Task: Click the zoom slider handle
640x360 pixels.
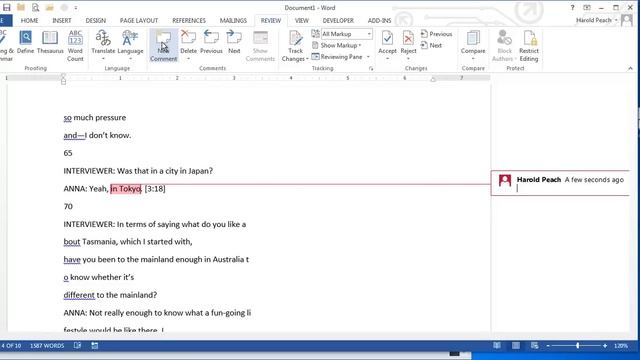Action: (578, 346)
